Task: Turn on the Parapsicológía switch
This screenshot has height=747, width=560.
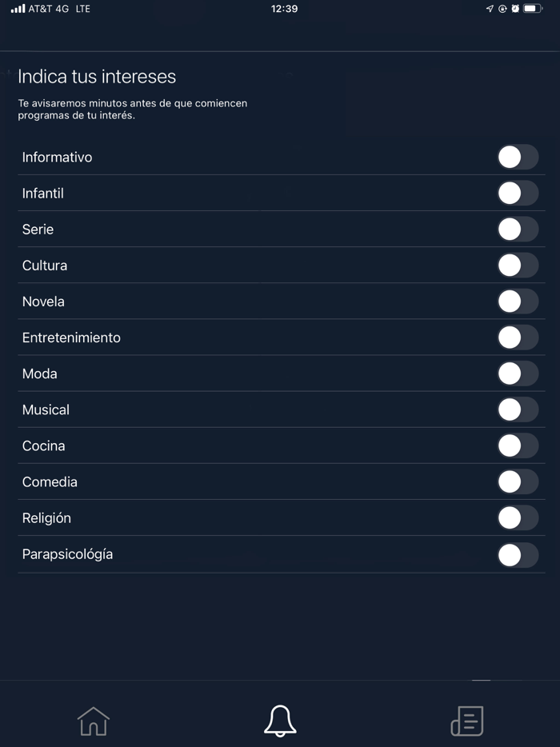Action: click(518, 553)
